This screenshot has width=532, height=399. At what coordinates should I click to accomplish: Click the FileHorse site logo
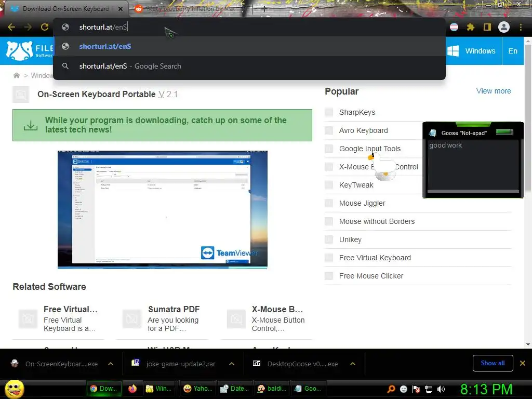pyautogui.click(x=30, y=51)
